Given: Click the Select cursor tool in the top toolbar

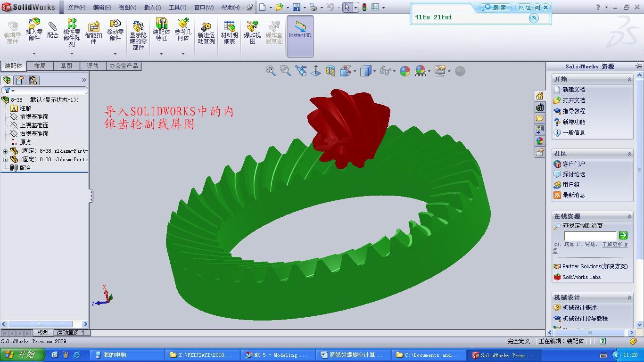Looking at the screenshot, I should [x=347, y=7].
